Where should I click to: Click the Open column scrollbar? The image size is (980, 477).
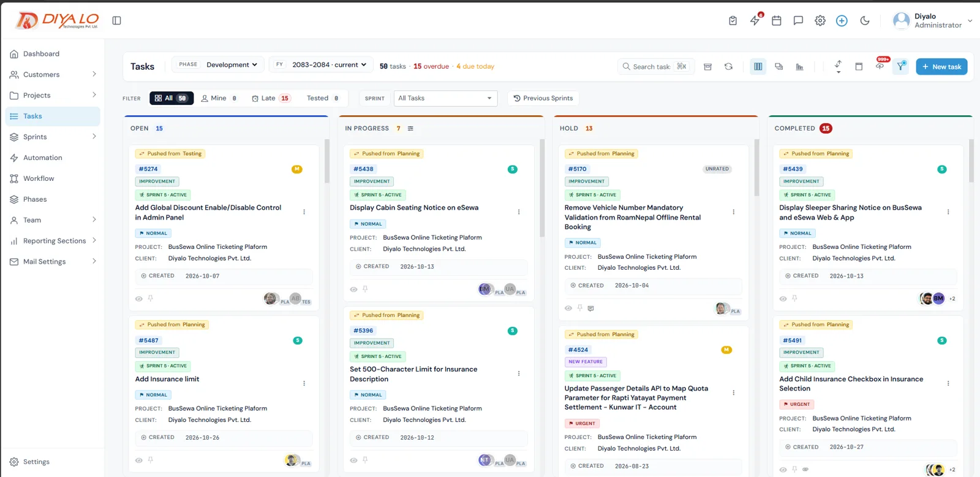point(327,162)
